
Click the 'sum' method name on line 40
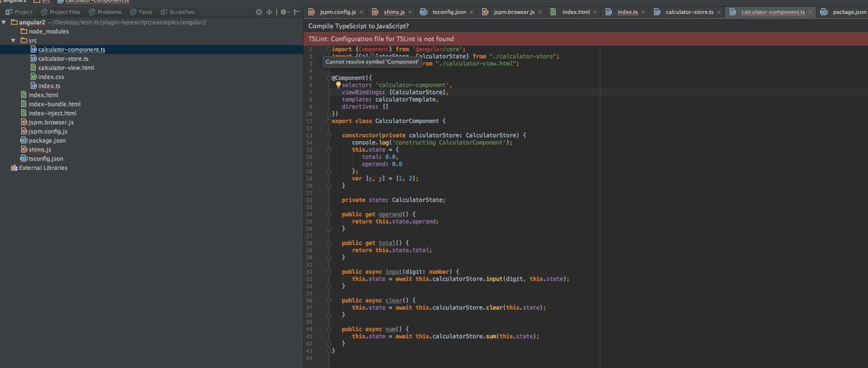pos(392,328)
